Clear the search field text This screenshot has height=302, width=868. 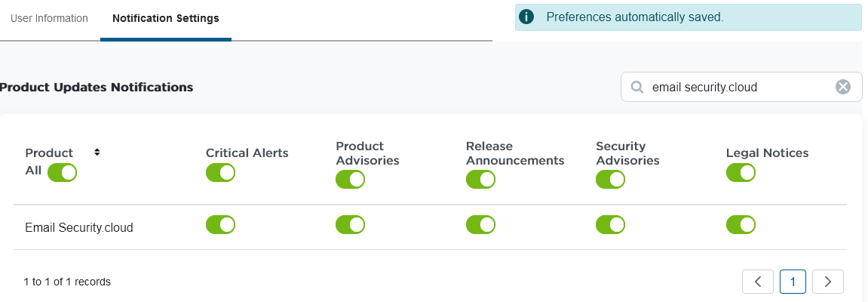tap(843, 87)
